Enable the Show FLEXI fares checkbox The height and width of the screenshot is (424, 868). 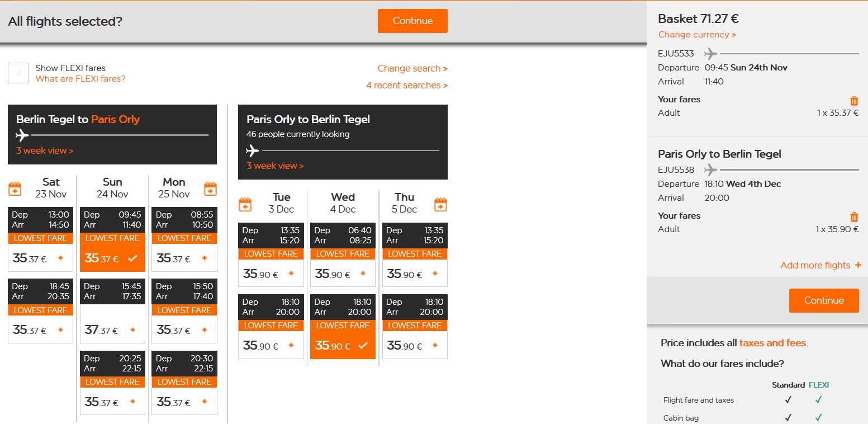(x=18, y=73)
